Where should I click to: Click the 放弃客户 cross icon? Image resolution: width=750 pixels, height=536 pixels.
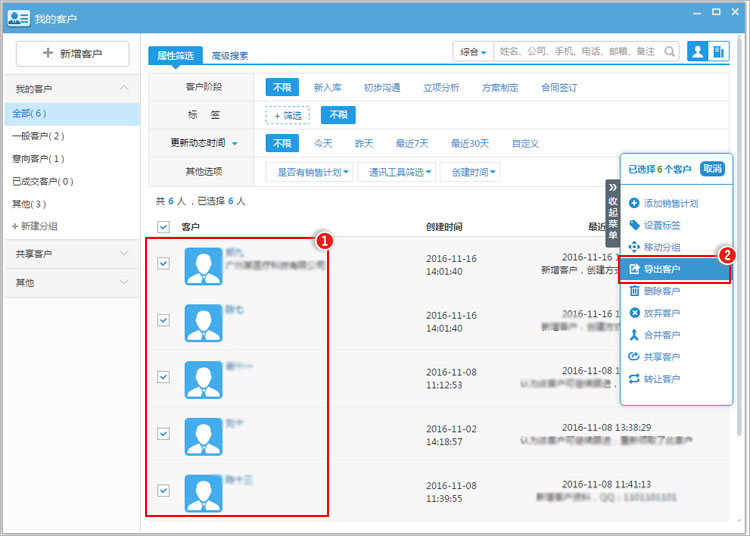pyautogui.click(x=634, y=313)
